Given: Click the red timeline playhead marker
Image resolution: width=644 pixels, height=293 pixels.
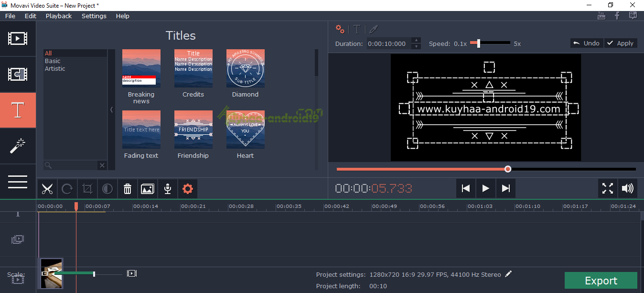Looking at the screenshot, I should [76, 206].
